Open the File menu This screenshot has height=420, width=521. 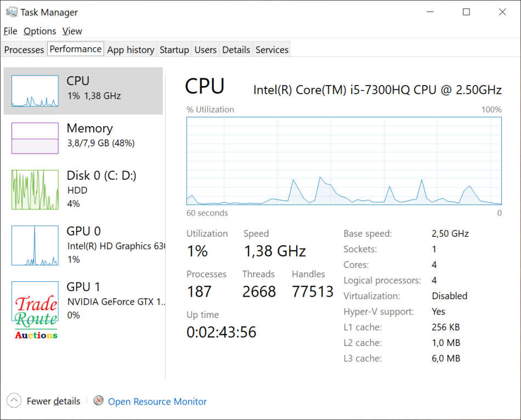[10, 31]
